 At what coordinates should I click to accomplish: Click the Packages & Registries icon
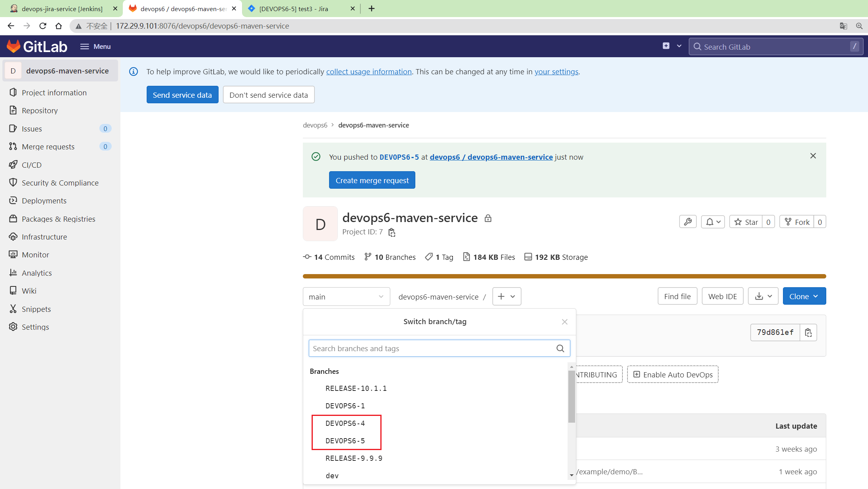13,219
